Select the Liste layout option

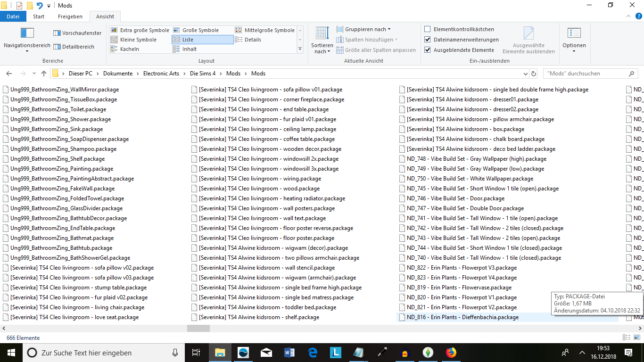[x=202, y=40]
